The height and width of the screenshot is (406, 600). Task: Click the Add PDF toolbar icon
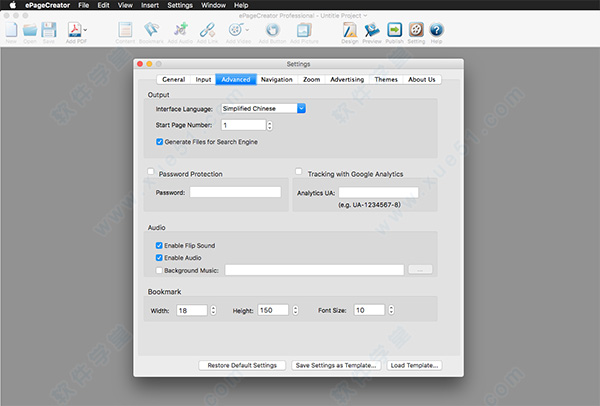(75, 30)
